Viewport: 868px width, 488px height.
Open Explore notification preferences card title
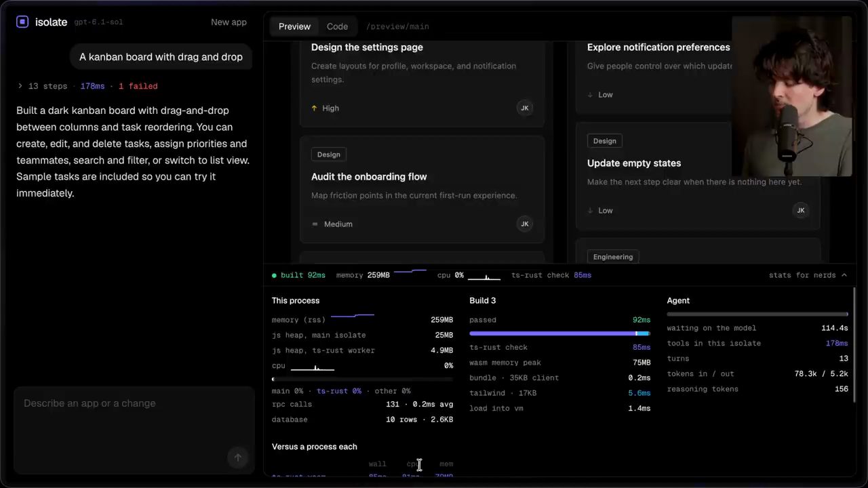click(658, 47)
